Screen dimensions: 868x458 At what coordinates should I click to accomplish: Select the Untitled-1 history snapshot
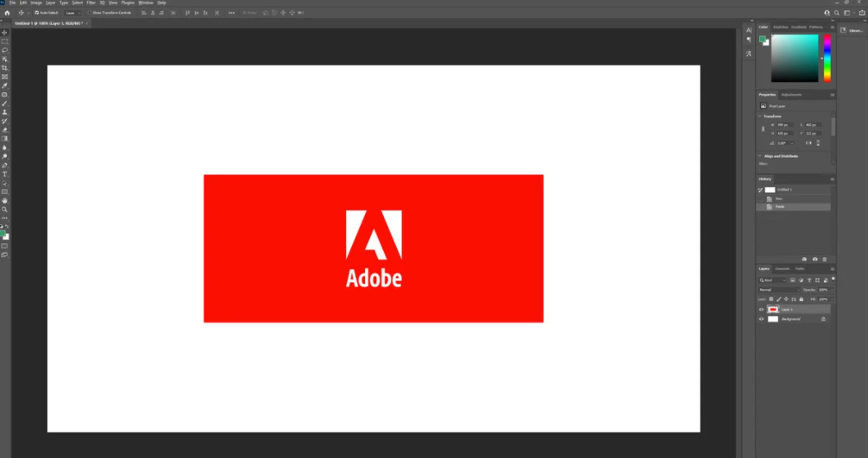793,190
